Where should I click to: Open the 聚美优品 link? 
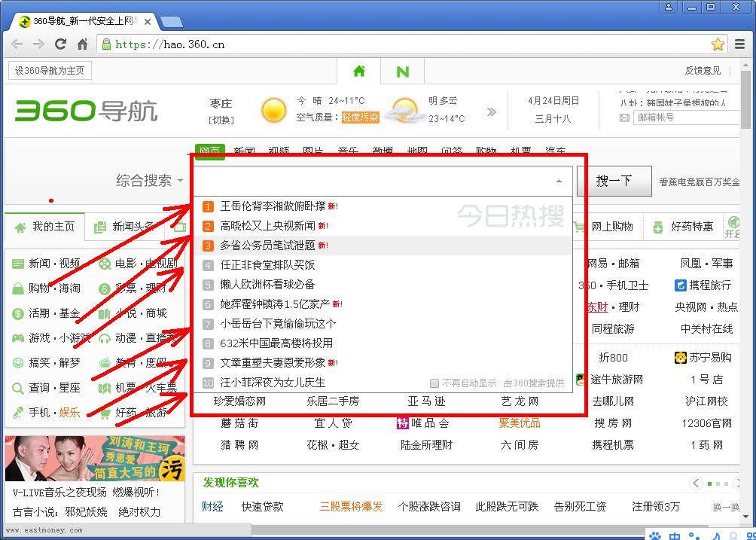coord(520,423)
